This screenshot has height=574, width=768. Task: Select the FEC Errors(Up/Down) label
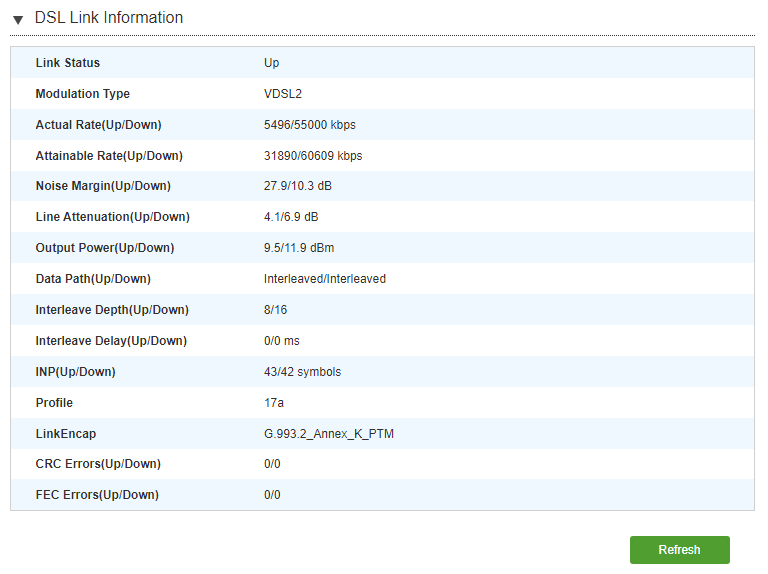point(97,495)
